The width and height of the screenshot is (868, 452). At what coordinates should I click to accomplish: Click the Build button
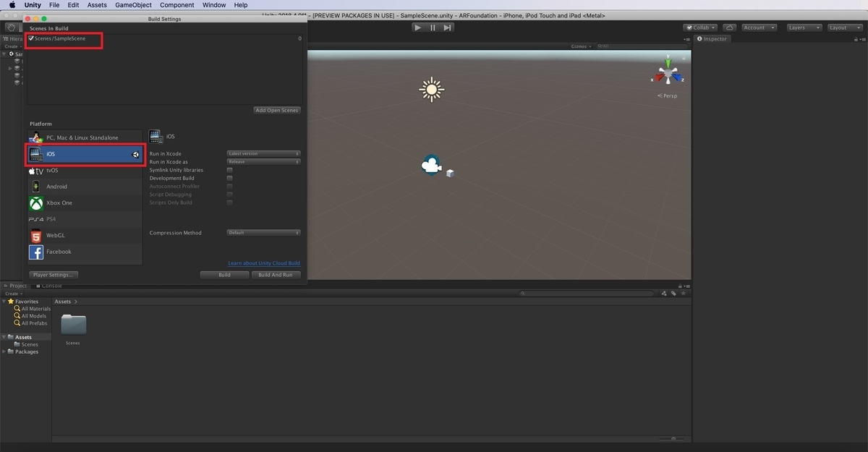[225, 275]
